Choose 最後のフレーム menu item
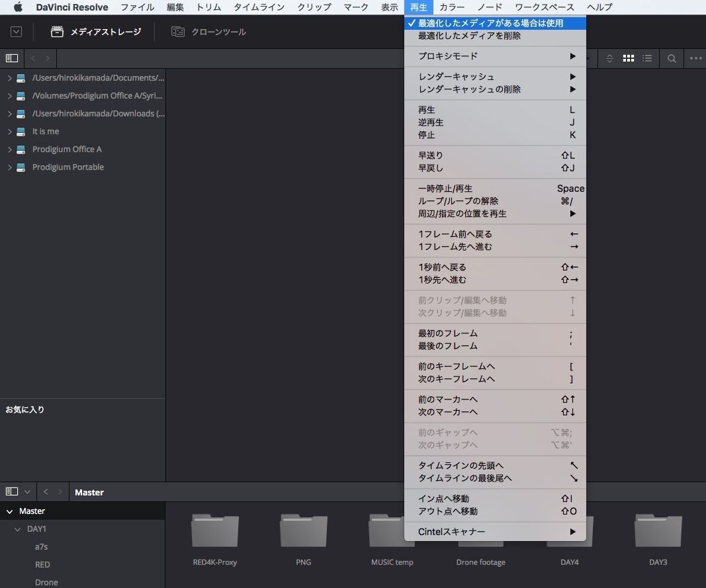 pos(496,346)
